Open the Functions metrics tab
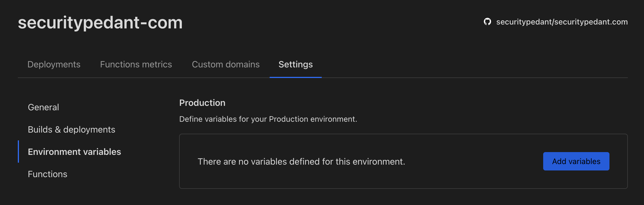Screen dimensions: 644x205 pyautogui.click(x=136, y=64)
